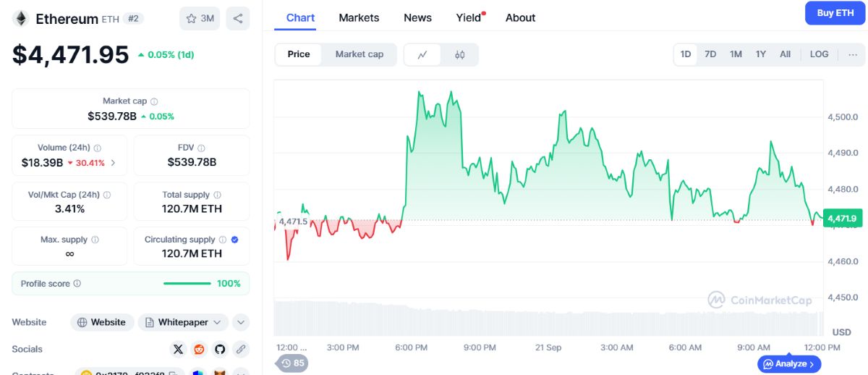Click the 85 history badge below chart
The height and width of the screenshot is (375, 868).
(292, 363)
